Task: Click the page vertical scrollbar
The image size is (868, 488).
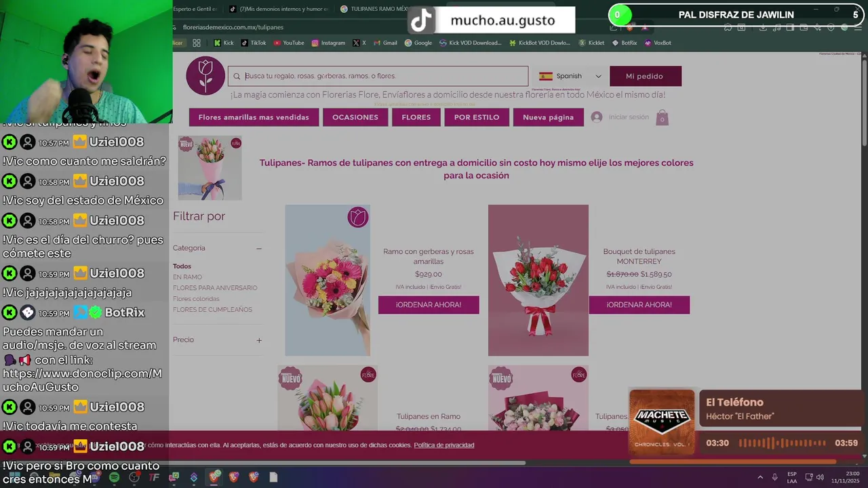Action: pyautogui.click(x=864, y=102)
